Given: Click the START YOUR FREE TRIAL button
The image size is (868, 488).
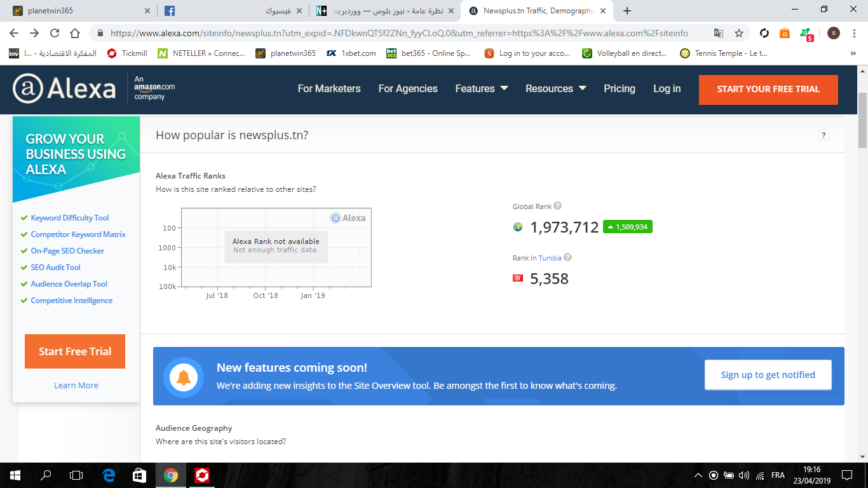Looking at the screenshot, I should (768, 89).
